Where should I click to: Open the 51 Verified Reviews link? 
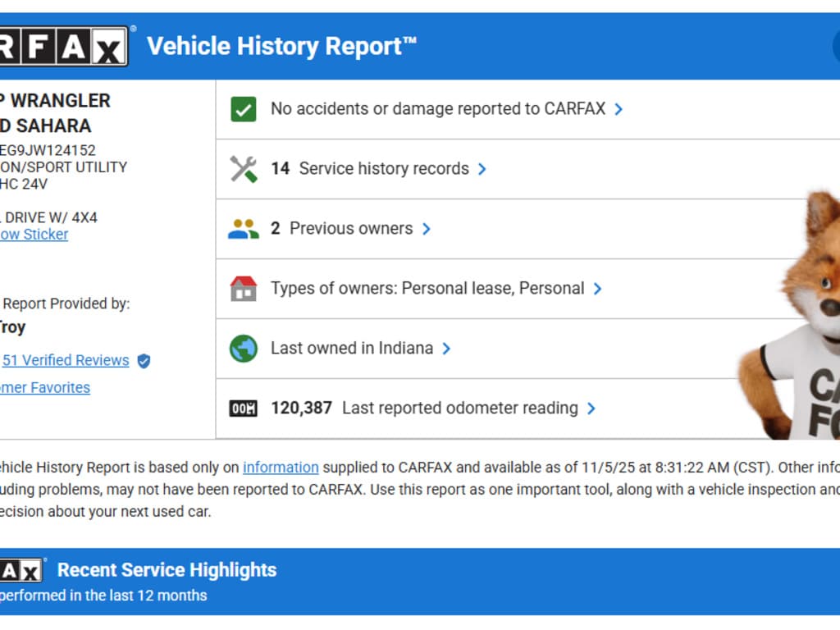[66, 361]
